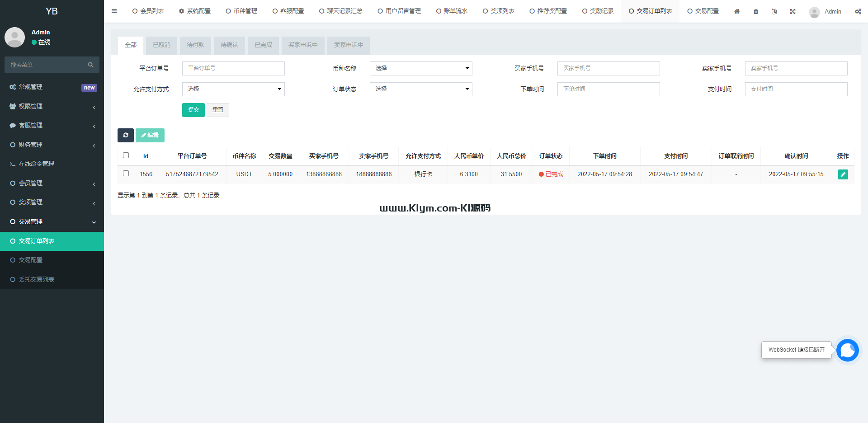Switch to the 已完成 filter tab
Image resolution: width=868 pixels, height=423 pixels.
coord(263,45)
